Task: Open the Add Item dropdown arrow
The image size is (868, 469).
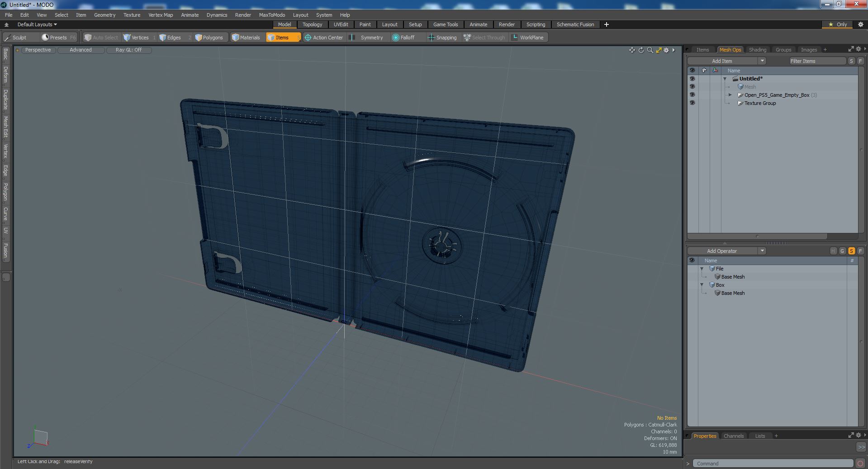Action: click(762, 61)
